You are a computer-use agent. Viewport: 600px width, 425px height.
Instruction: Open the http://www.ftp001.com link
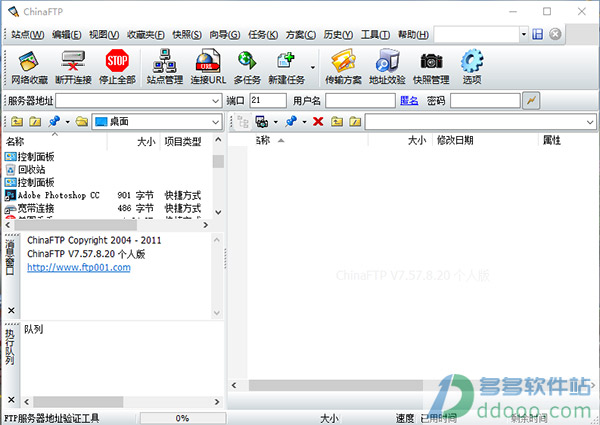pyautogui.click(x=79, y=267)
